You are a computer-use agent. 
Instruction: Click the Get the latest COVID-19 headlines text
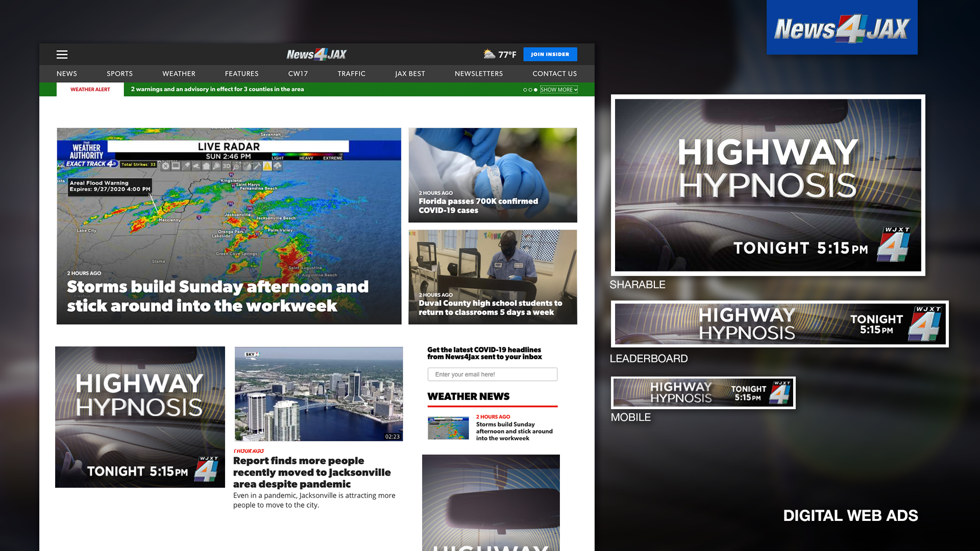pyautogui.click(x=484, y=353)
